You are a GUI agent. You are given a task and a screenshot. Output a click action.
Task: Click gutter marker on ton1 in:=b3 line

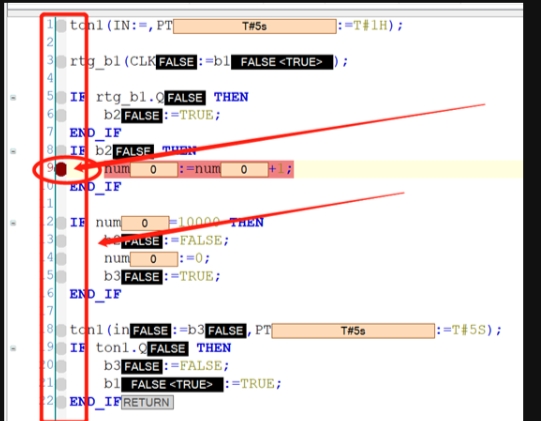point(61,331)
